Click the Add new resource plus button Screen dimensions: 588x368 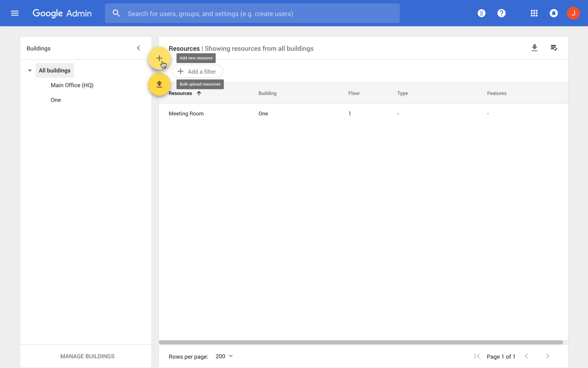(159, 58)
